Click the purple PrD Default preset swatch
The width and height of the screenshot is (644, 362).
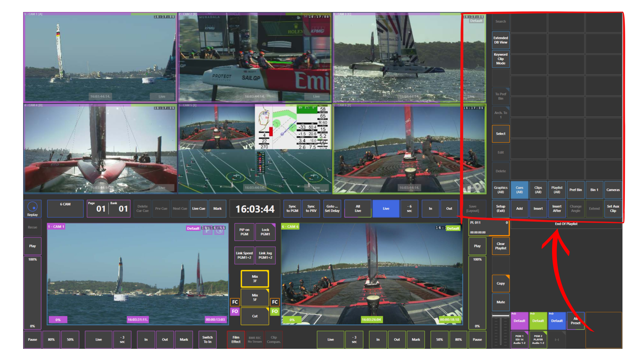(519, 321)
